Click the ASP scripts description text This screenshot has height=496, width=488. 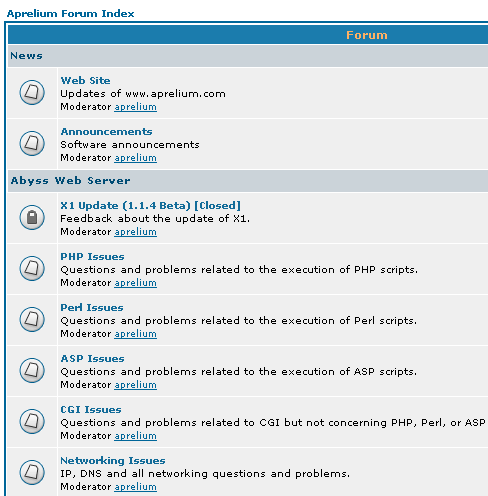click(x=239, y=372)
